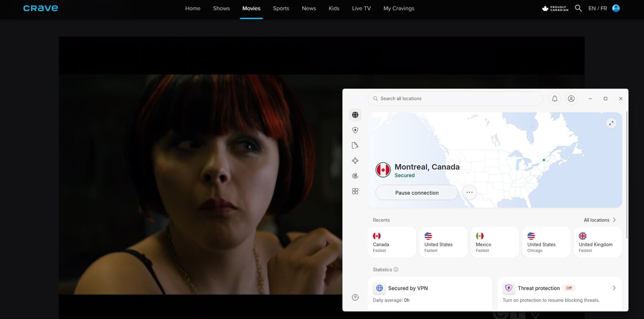Open the Crave search icon
The width and height of the screenshot is (644, 319).
pyautogui.click(x=578, y=8)
